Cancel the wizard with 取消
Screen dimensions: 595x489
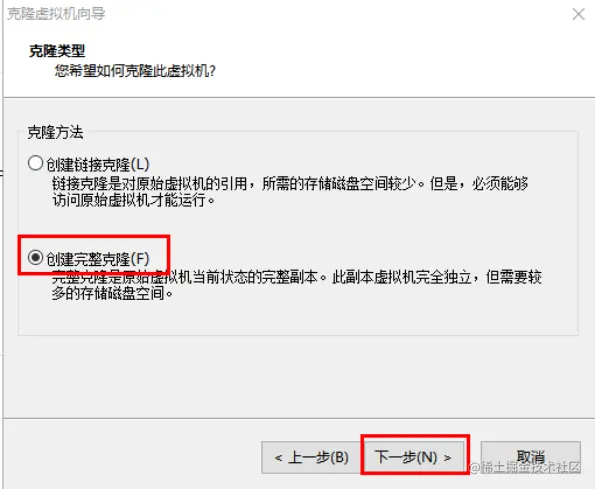(x=530, y=457)
